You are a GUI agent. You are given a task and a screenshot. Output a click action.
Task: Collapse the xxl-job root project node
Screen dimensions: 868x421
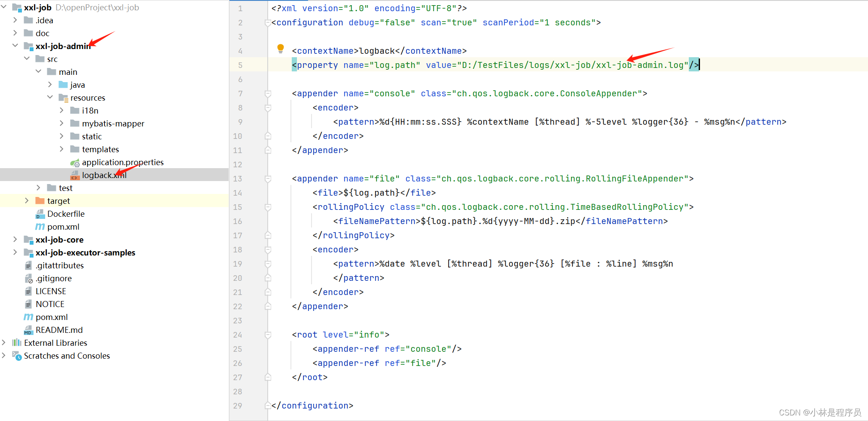click(x=4, y=7)
